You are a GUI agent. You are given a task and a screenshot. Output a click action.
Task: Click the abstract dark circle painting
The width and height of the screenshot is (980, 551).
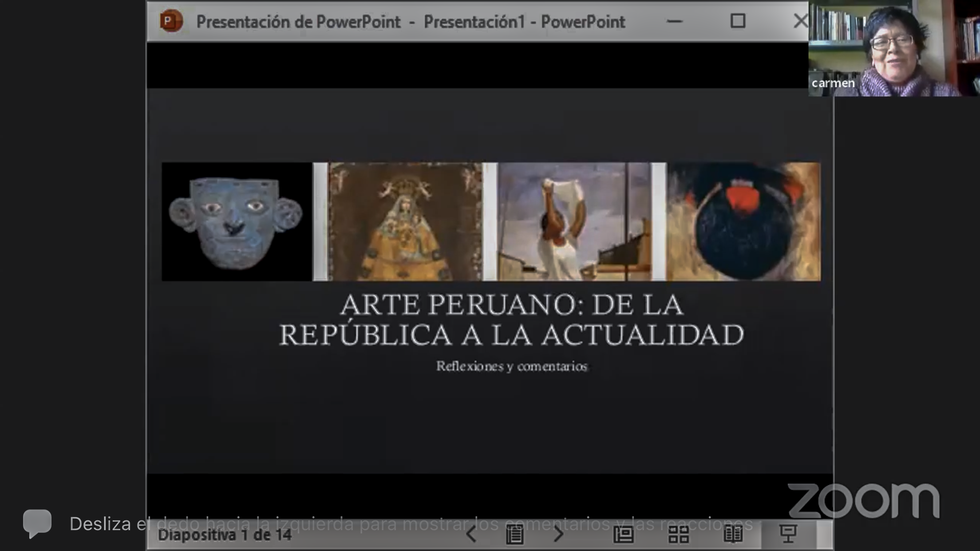[743, 221]
